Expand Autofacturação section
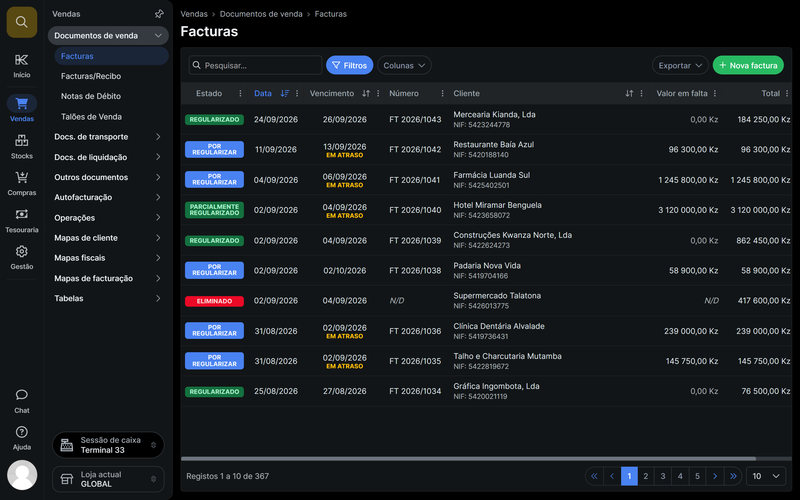The width and height of the screenshot is (800, 500). coord(108,197)
